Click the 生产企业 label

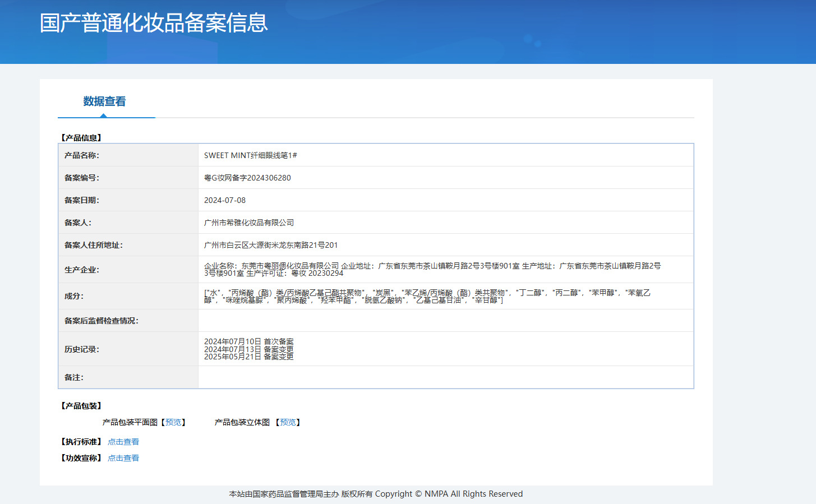click(x=82, y=270)
